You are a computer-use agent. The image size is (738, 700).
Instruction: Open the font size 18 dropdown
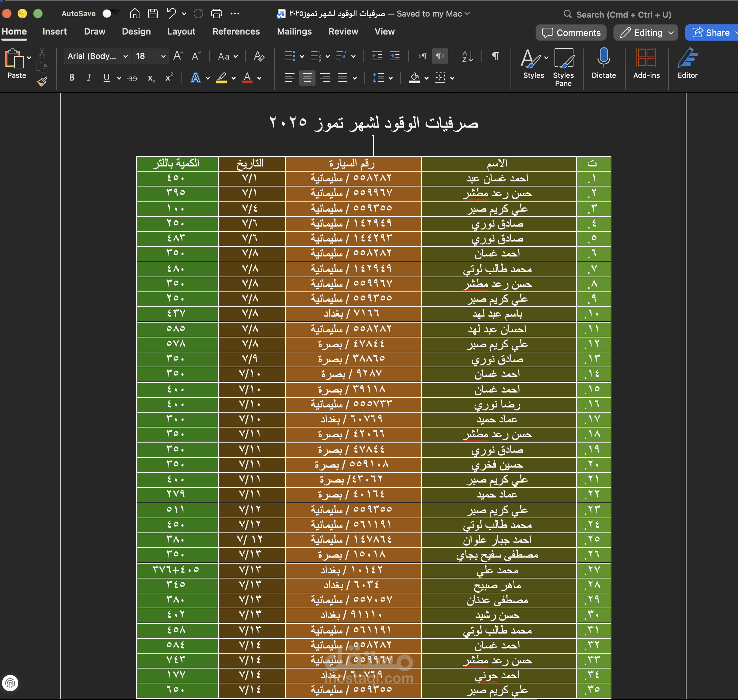(x=150, y=56)
